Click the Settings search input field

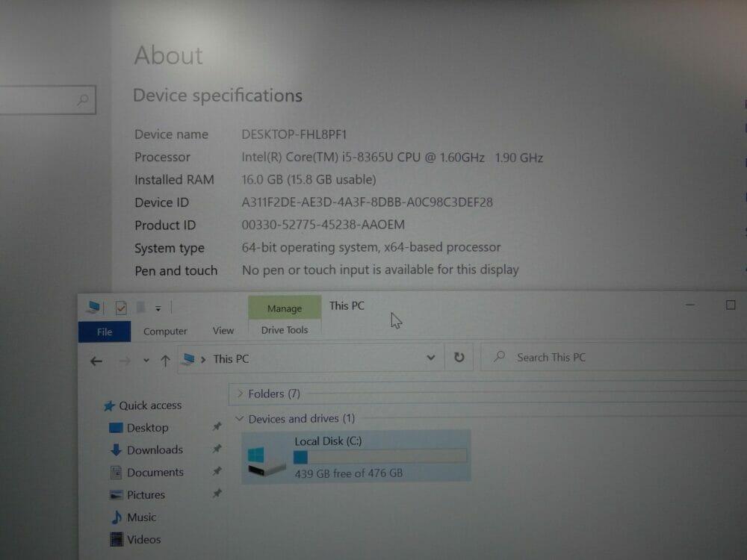[x=47, y=99]
